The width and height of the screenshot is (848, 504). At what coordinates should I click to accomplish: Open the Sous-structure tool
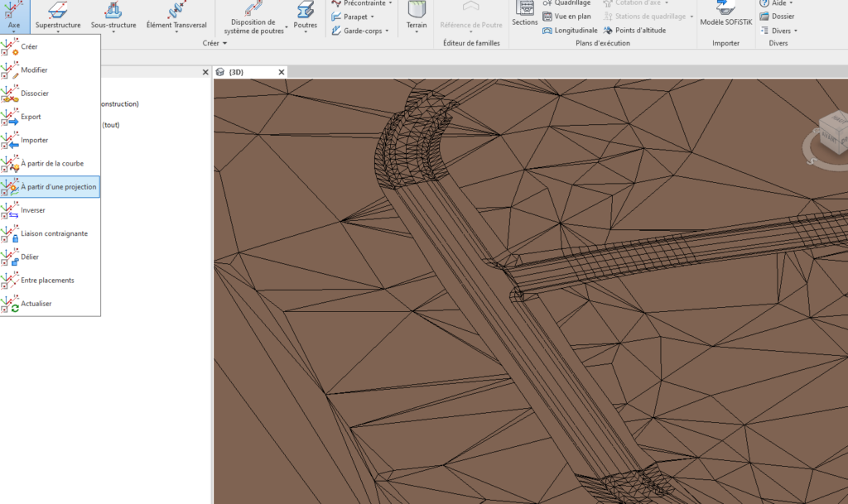[113, 16]
